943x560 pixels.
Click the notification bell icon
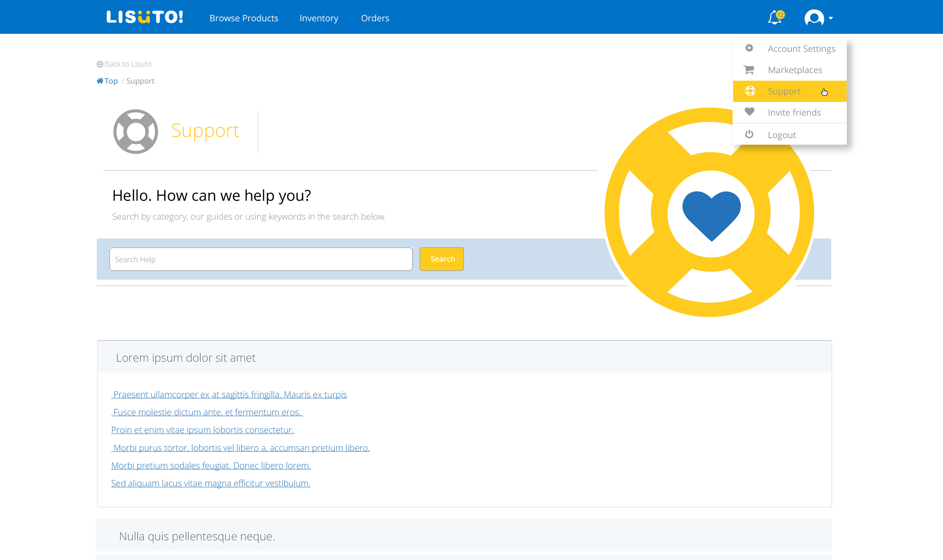(x=774, y=18)
